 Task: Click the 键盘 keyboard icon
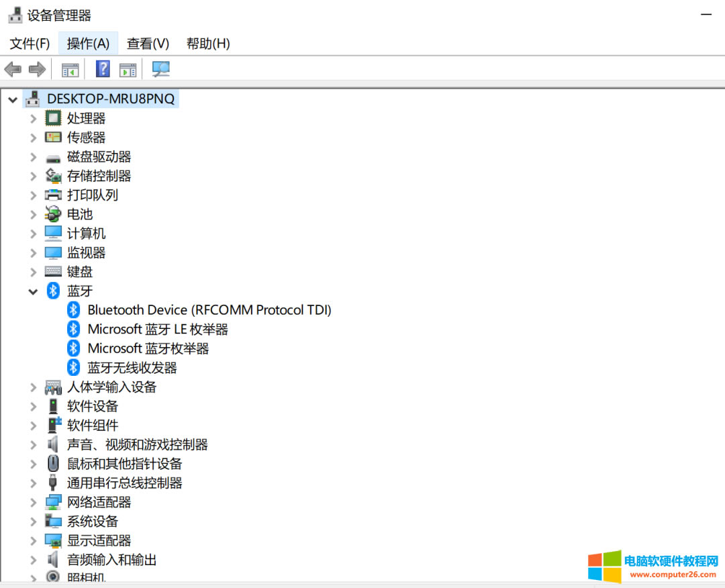coord(53,271)
